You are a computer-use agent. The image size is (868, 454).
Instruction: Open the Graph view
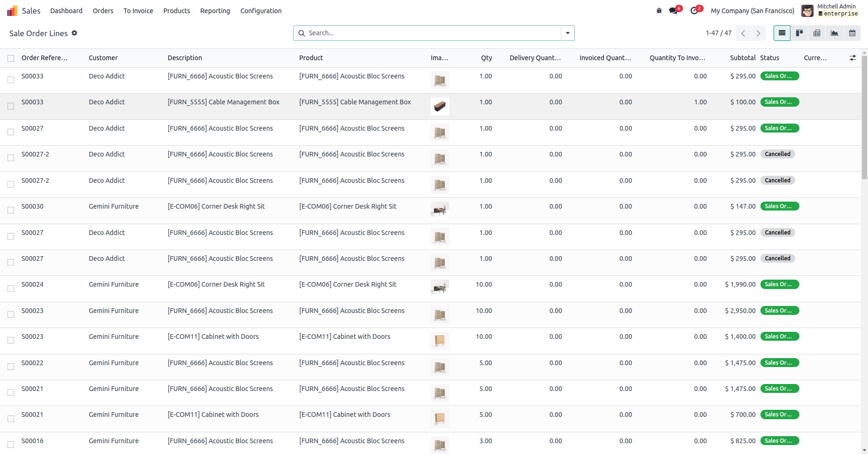(x=834, y=33)
